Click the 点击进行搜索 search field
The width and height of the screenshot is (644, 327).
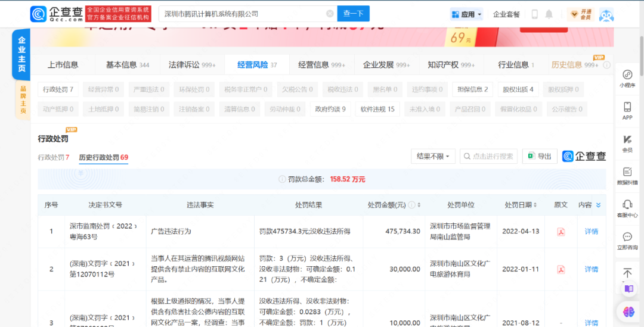[x=488, y=156]
